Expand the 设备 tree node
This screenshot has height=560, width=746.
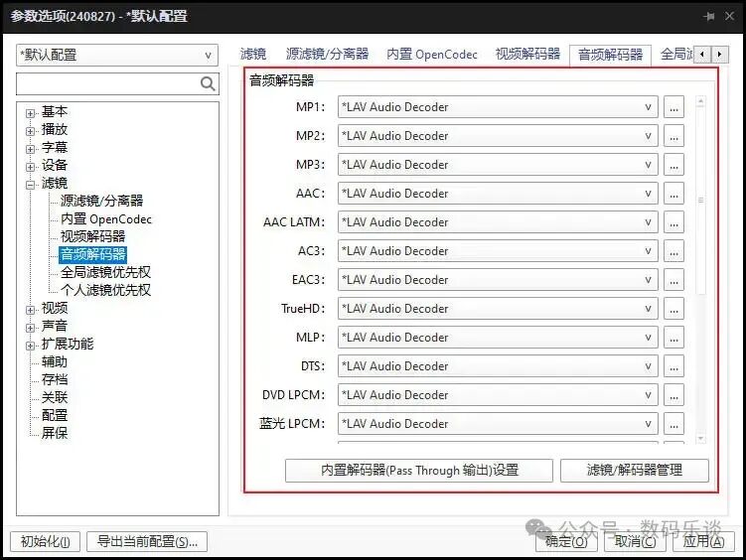(31, 167)
